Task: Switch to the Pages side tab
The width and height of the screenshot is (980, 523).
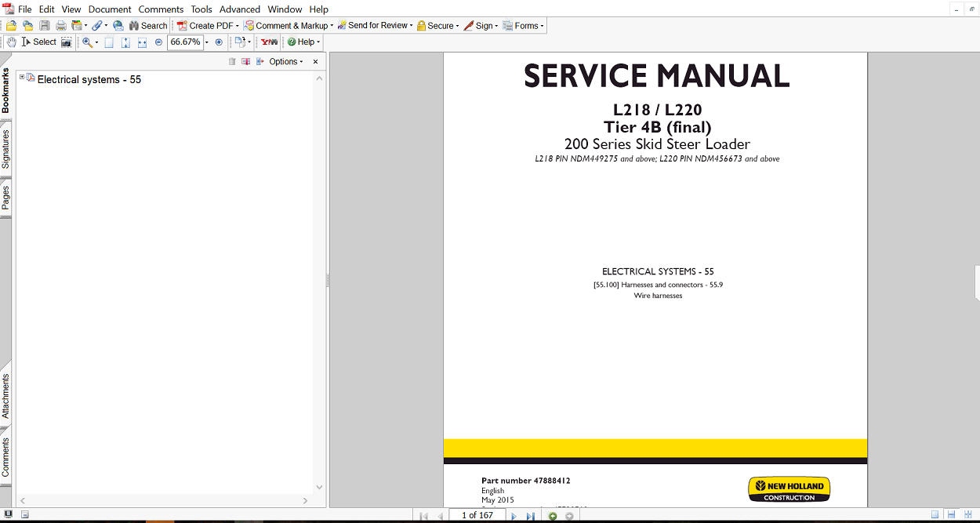Action: (x=5, y=198)
